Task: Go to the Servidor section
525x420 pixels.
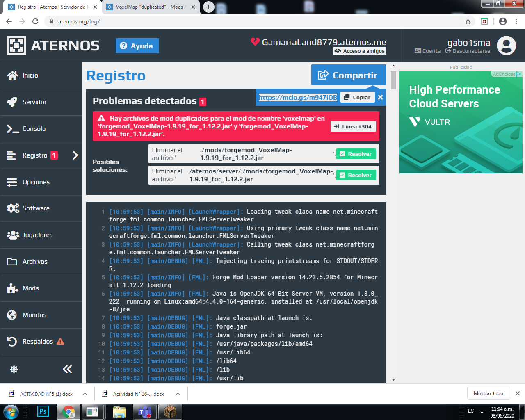Action: 41,102
